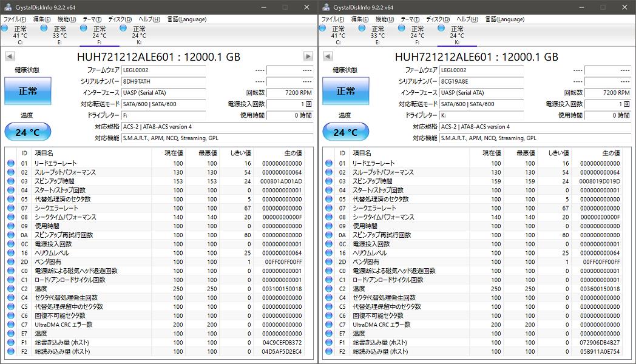The height and width of the screenshot is (364, 636).
Task: Open ヘルプ(H) menu in K: drive window
Action: tap(467, 19)
